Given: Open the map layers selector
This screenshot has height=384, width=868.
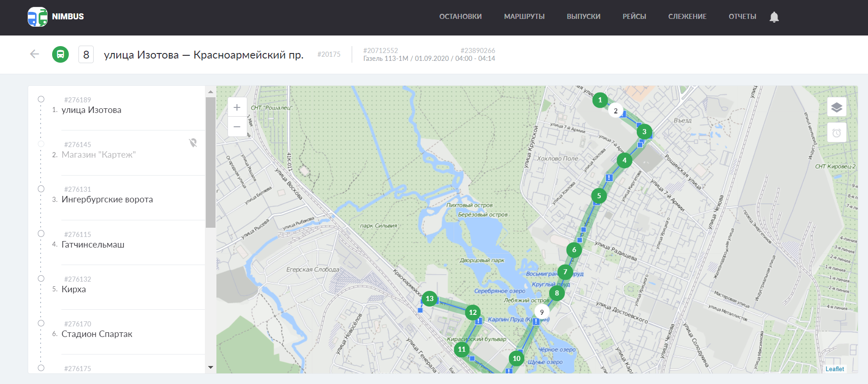Looking at the screenshot, I should 836,107.
